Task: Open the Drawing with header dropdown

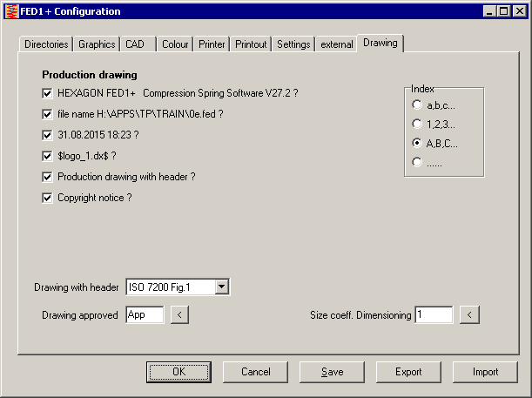Action: coord(221,287)
